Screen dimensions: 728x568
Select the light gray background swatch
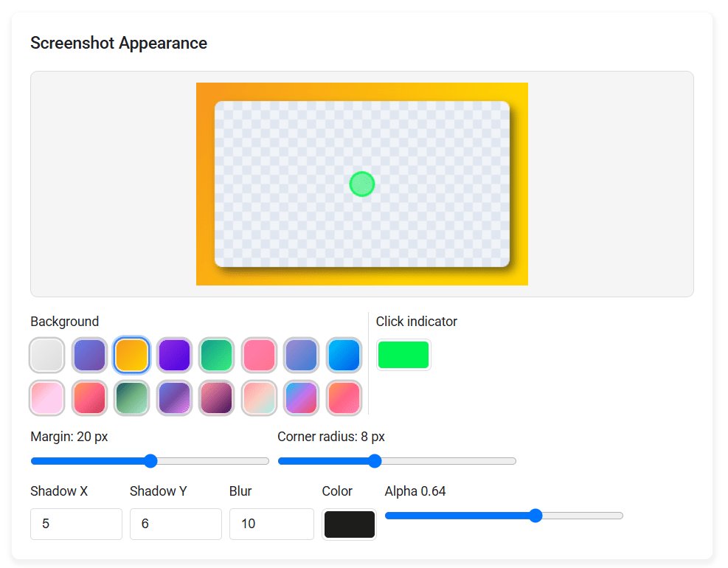coord(47,356)
